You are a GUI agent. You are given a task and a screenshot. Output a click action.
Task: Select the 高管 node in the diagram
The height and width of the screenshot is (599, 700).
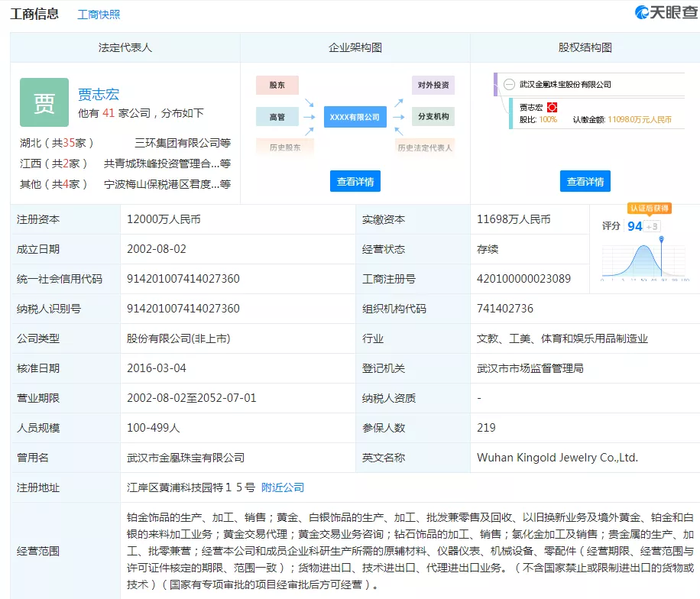click(x=277, y=117)
